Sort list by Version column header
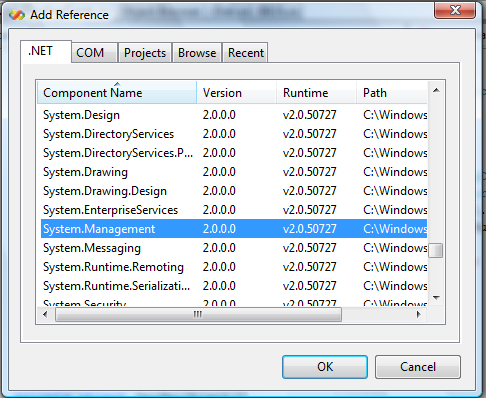This screenshot has height=398, width=486. [237, 92]
